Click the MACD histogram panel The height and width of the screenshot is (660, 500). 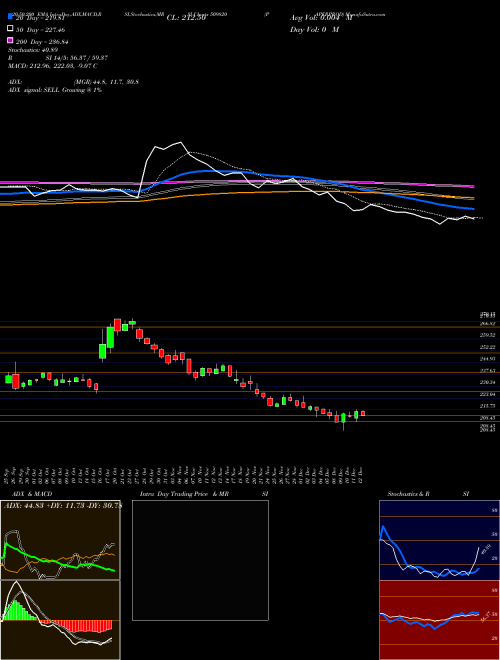point(60,620)
